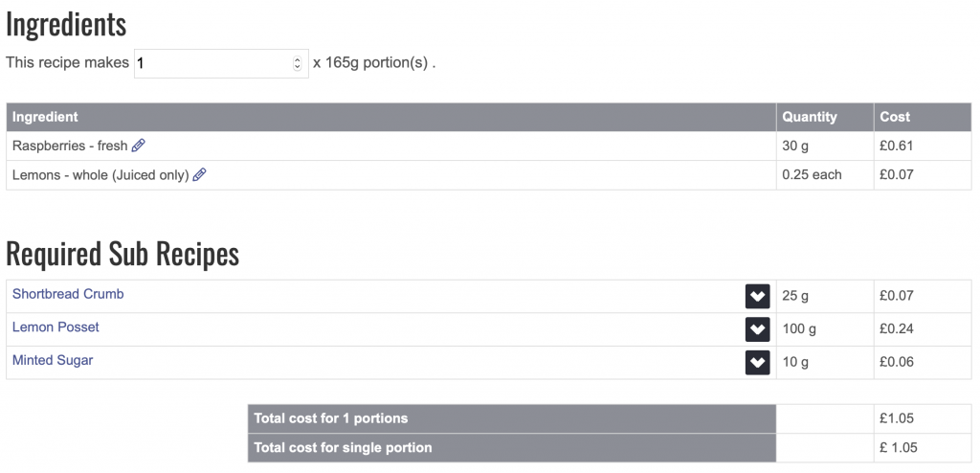The height and width of the screenshot is (473, 980).
Task: Open the Shortbread Crumb recipe link
Action: (68, 294)
